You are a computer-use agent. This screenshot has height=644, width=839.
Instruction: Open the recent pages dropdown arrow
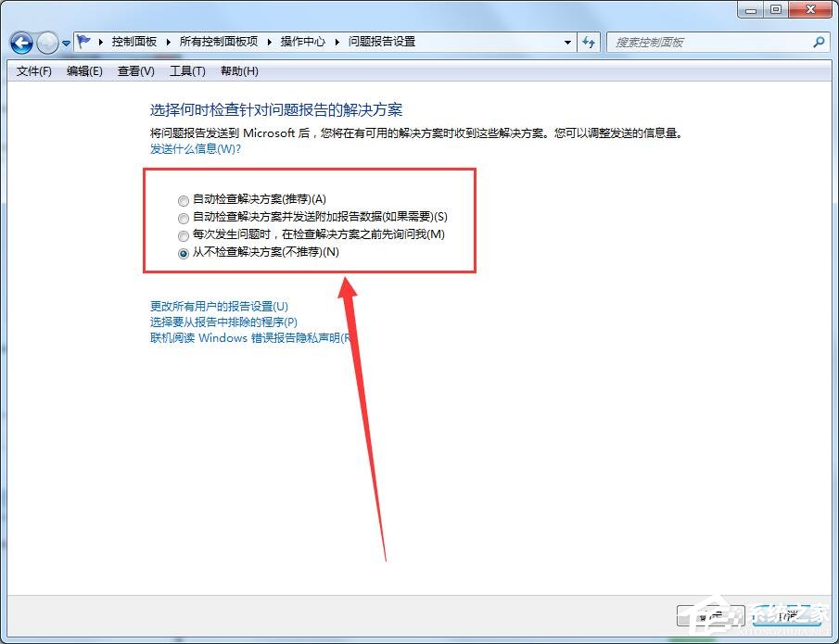[x=65, y=43]
